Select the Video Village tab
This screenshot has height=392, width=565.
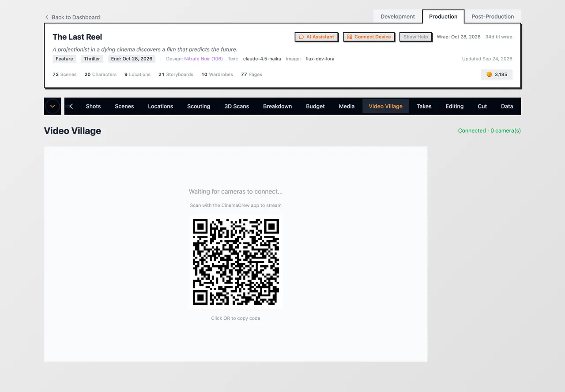point(386,106)
